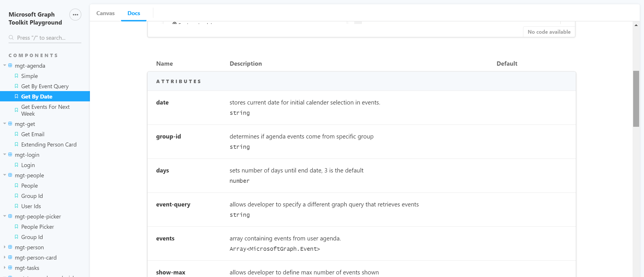This screenshot has width=644, height=277.
Task: Click the 'events' attribute name
Action: (x=165, y=238)
